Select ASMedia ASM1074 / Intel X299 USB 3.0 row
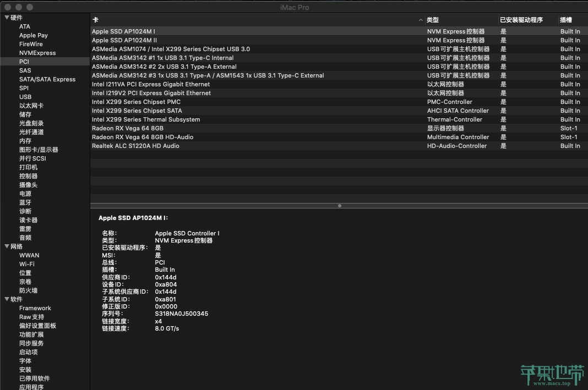This screenshot has width=588, height=390. click(339, 49)
